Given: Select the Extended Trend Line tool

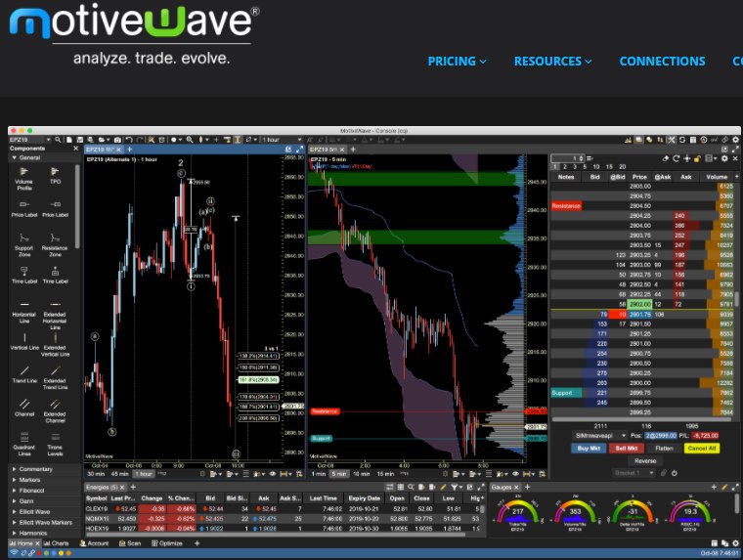Looking at the screenshot, I should tap(55, 377).
